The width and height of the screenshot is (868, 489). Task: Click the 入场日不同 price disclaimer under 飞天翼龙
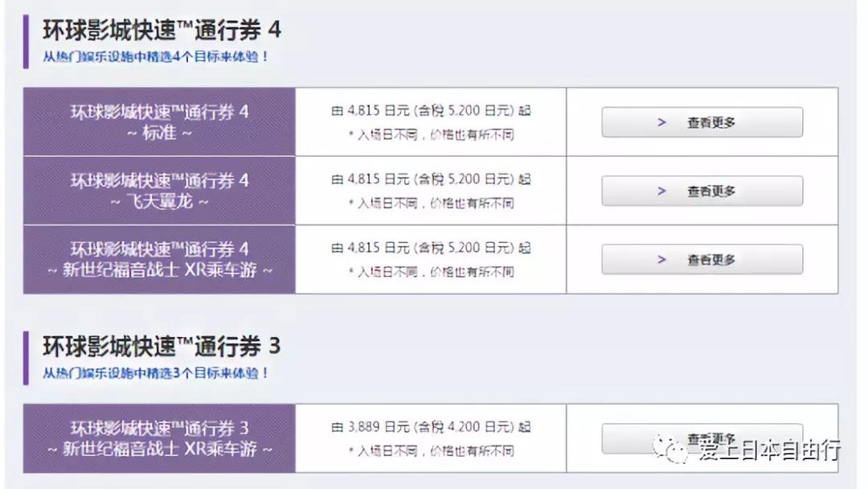(432, 203)
